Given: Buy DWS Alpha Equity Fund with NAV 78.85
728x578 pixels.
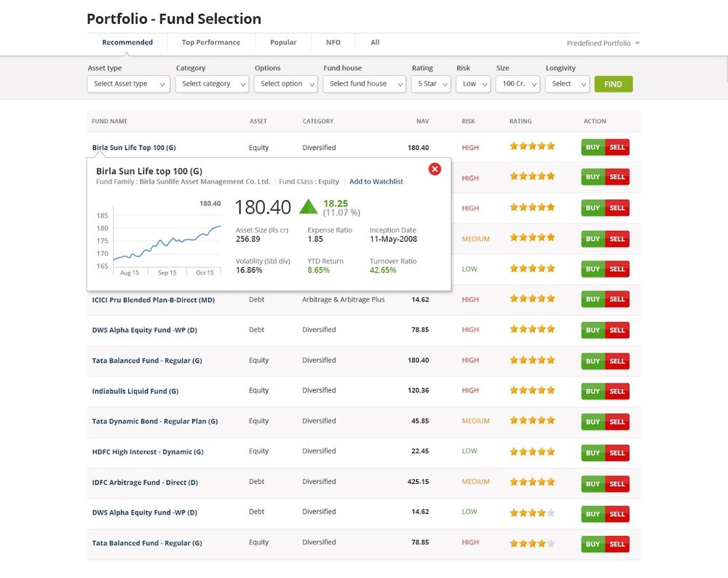Looking at the screenshot, I should pos(593,330).
